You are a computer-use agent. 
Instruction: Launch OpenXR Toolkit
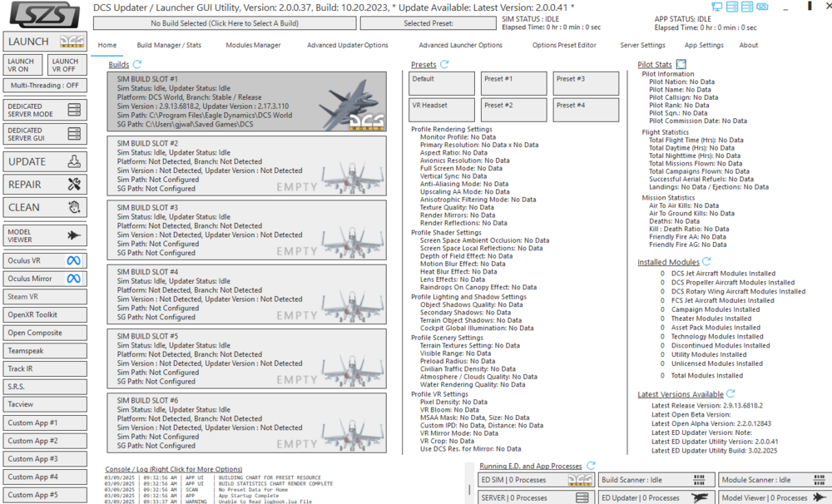tap(45, 314)
